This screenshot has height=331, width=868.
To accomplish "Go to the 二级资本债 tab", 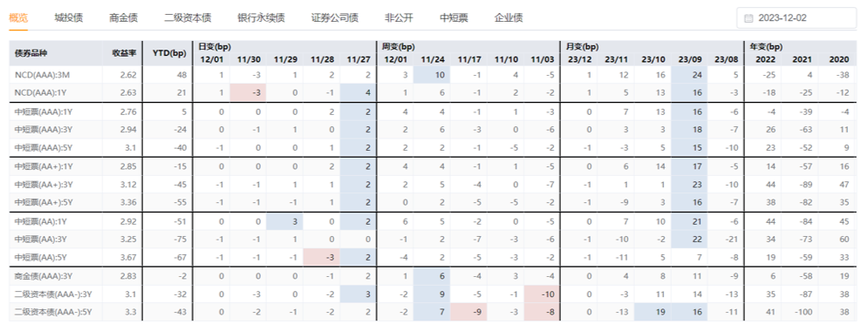I will point(188,17).
